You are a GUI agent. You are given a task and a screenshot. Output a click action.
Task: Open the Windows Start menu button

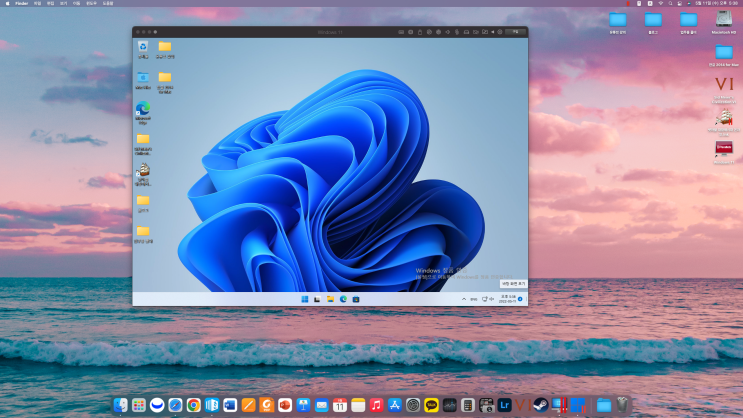[305, 299]
